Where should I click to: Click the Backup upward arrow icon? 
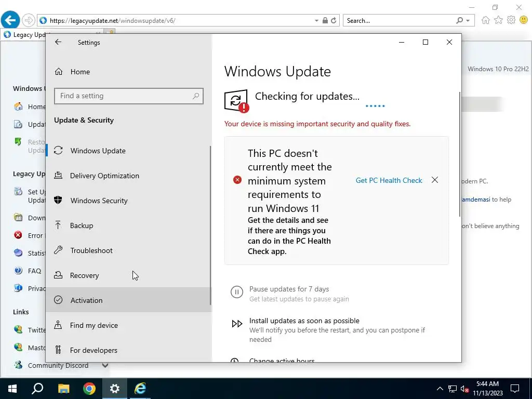(x=58, y=225)
